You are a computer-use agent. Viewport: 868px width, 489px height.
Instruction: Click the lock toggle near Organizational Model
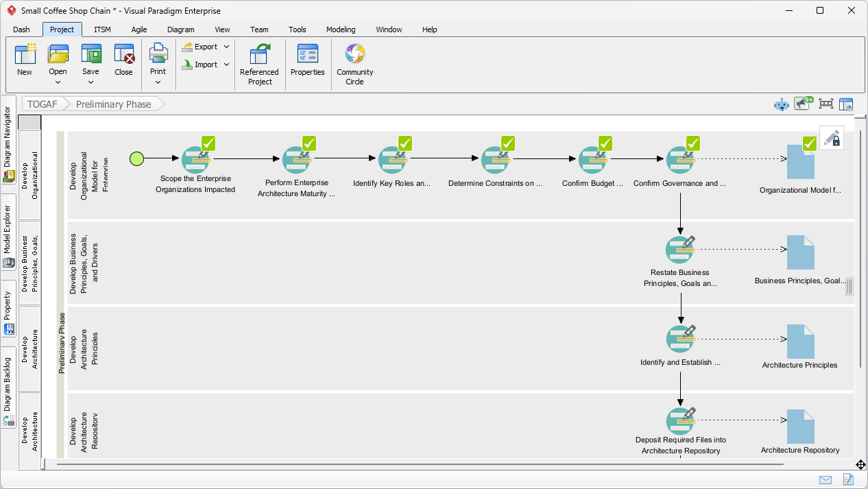click(831, 137)
